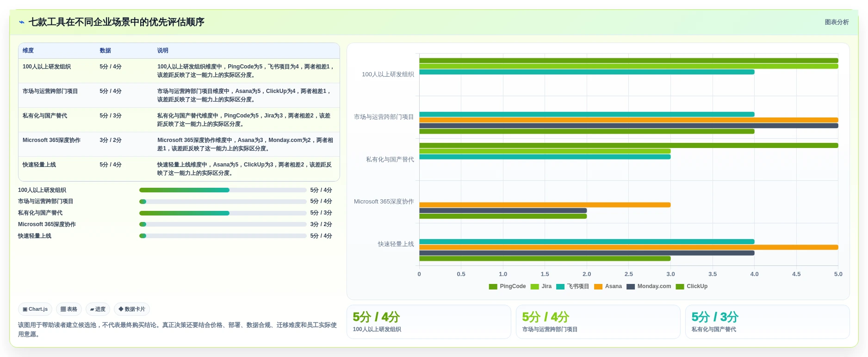Image resolution: width=868 pixels, height=357 pixels.
Task: Click the footnote text starting 该图用于帮助读者
Action: (x=177, y=330)
